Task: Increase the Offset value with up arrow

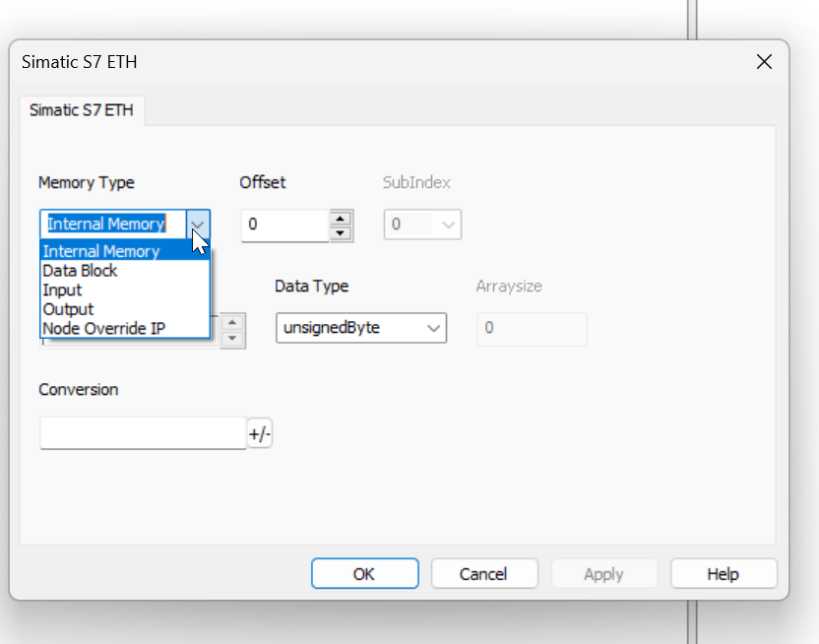Action: [341, 219]
